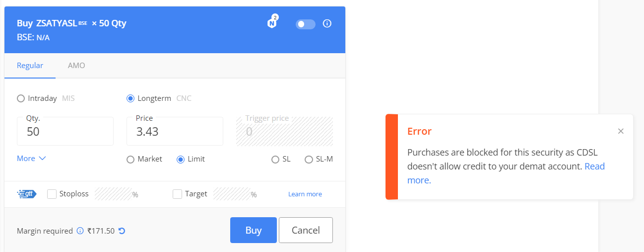This screenshot has height=252, width=644.
Task: Click the Cancel button
Action: click(306, 230)
